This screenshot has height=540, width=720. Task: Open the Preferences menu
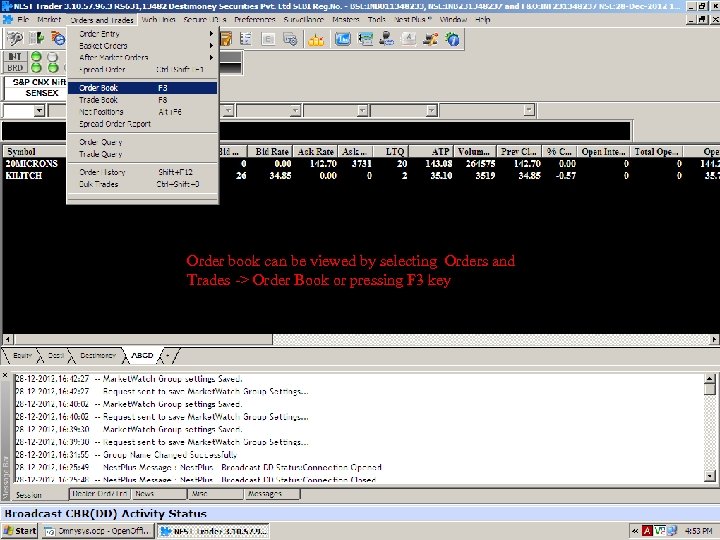pyautogui.click(x=255, y=19)
